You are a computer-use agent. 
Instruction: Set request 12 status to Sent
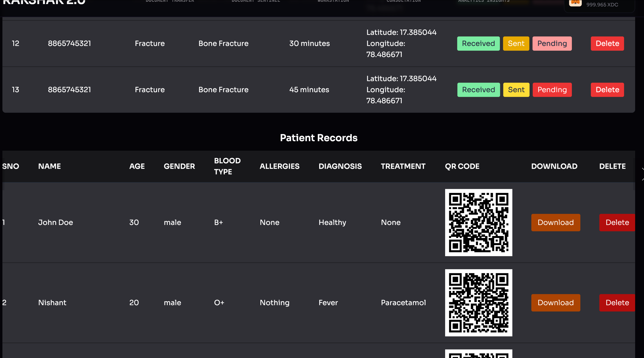(x=516, y=43)
